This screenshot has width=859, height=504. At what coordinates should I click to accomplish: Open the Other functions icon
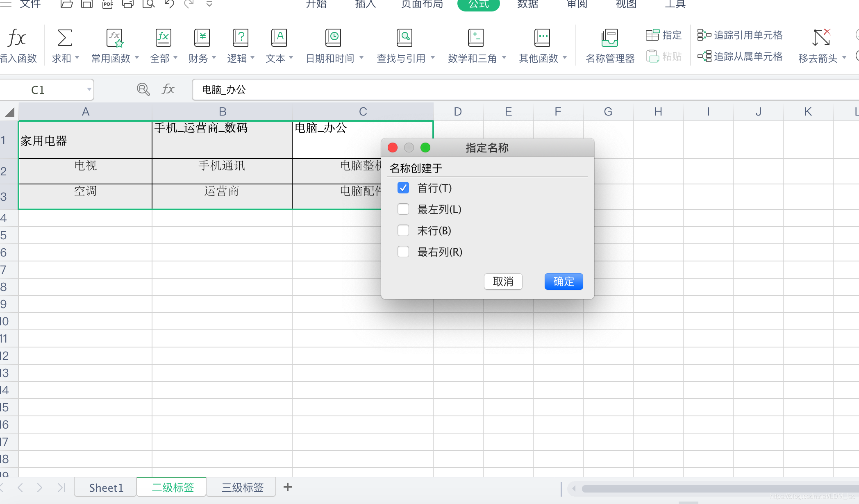pos(542,38)
